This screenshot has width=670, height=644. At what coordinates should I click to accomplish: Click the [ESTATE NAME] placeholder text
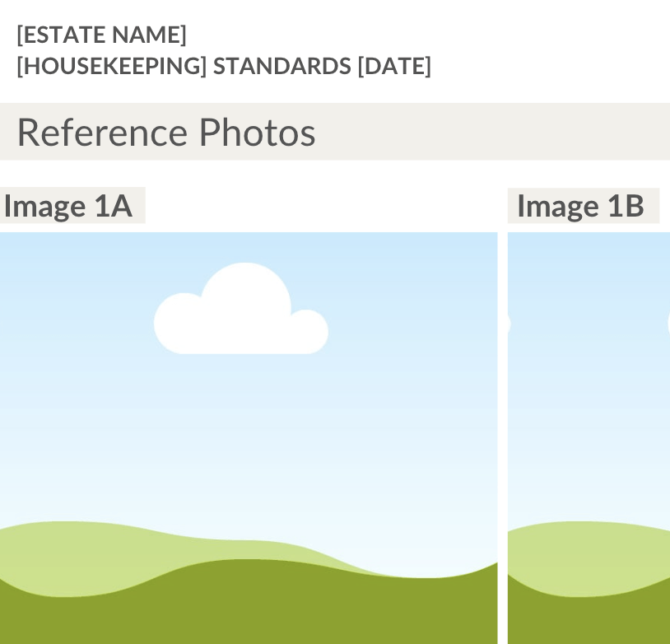(x=101, y=35)
